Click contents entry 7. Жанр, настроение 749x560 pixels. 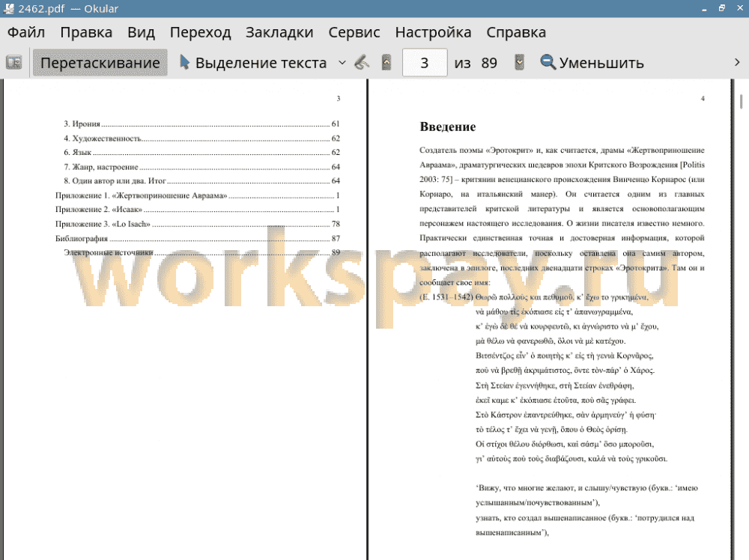tap(201, 167)
